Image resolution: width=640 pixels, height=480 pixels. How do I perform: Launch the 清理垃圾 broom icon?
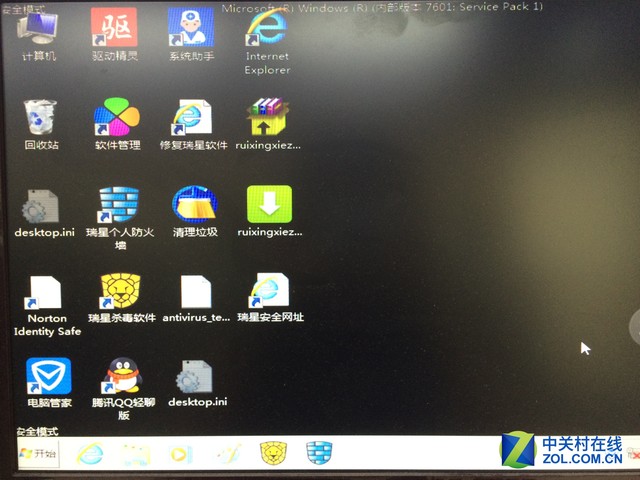[x=195, y=211]
